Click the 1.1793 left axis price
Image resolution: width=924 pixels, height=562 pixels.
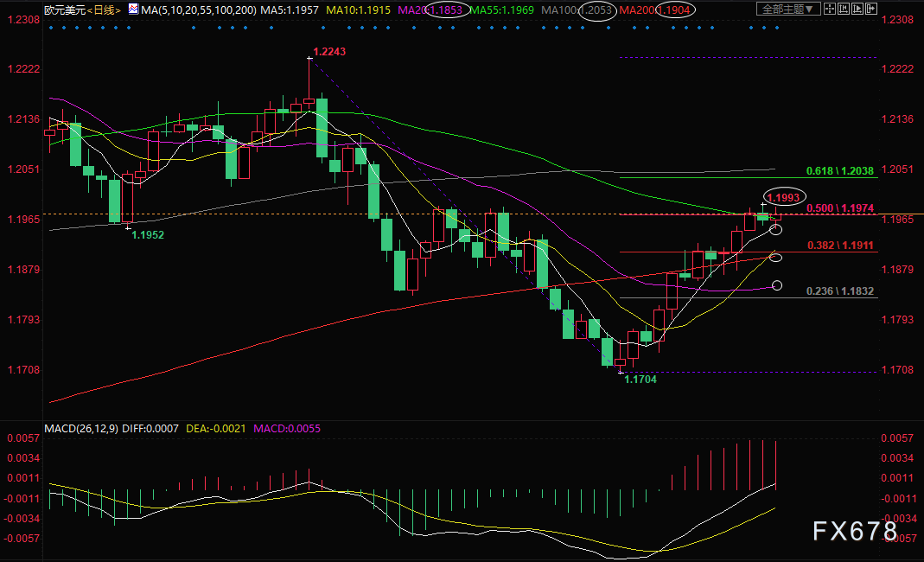23,320
